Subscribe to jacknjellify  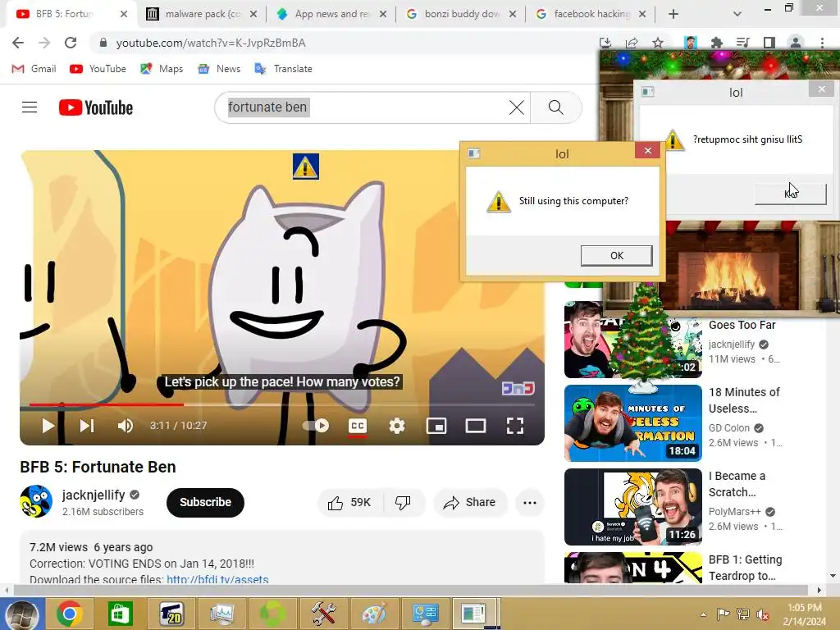[205, 503]
